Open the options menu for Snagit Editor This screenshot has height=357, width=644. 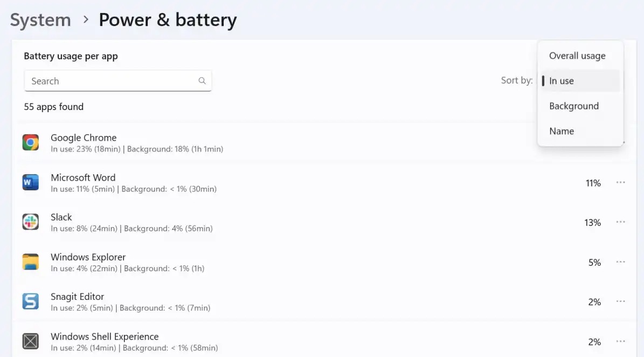tap(620, 301)
